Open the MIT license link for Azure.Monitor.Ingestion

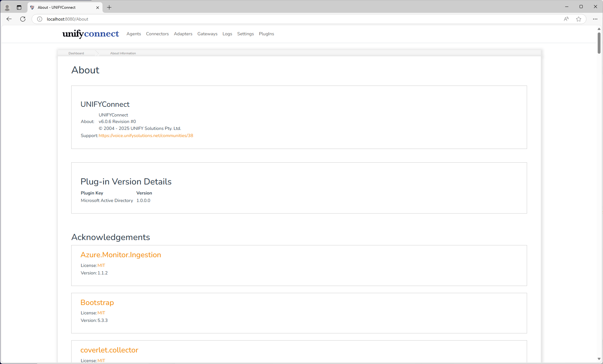pos(101,265)
